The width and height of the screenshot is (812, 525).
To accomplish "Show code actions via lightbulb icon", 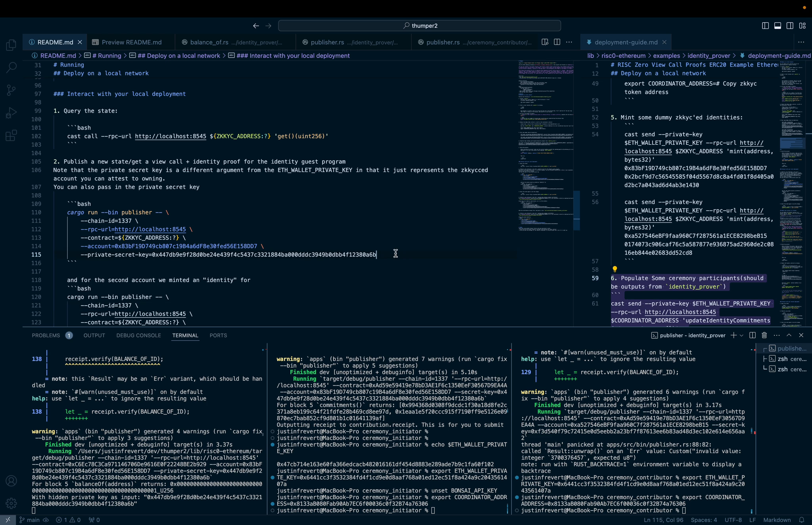I will 615,270.
